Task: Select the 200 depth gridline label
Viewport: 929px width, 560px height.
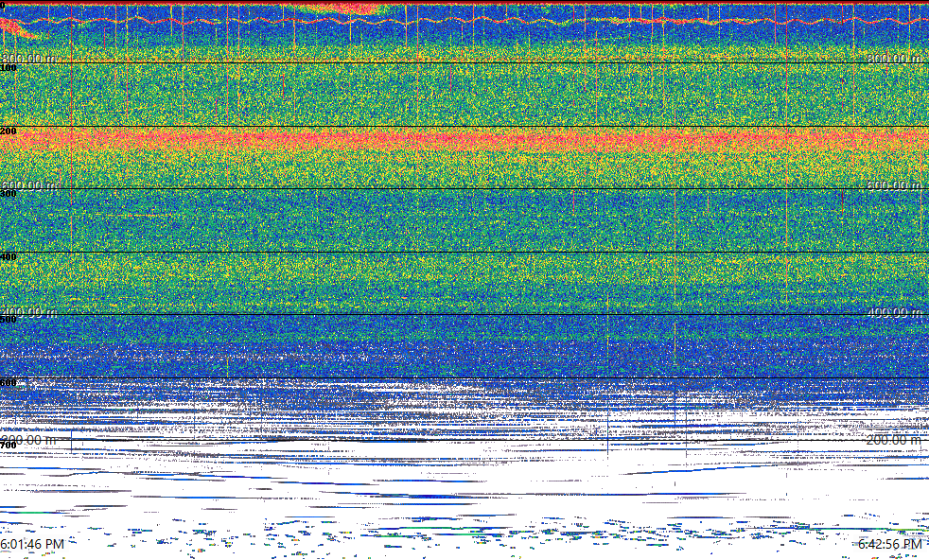Action: tap(9, 131)
